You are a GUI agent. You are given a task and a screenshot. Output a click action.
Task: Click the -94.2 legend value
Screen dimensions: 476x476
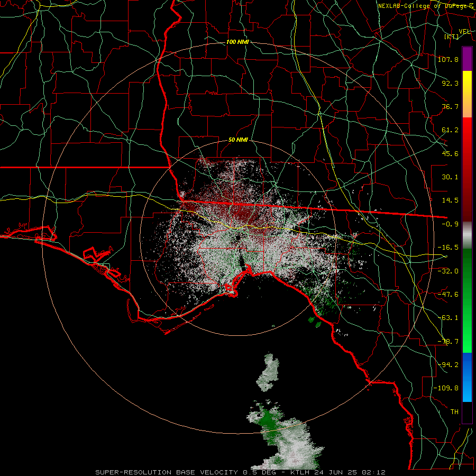click(x=448, y=364)
